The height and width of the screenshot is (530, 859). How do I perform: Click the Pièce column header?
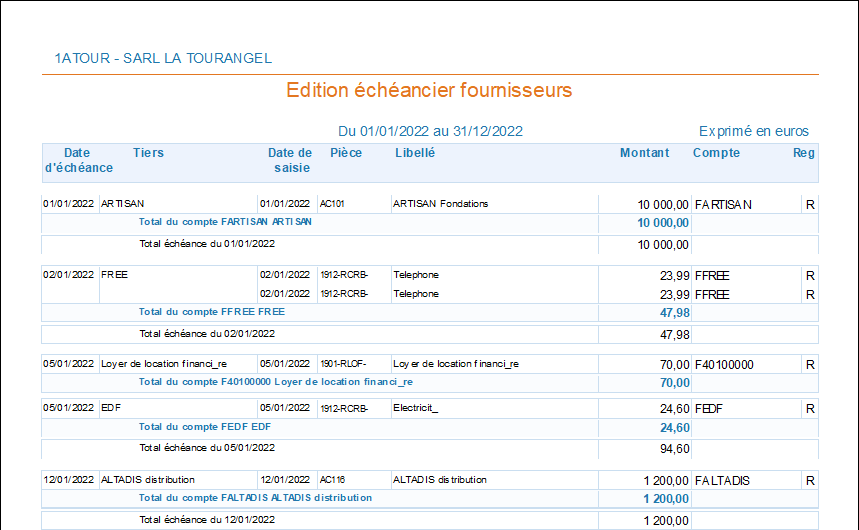(346, 153)
